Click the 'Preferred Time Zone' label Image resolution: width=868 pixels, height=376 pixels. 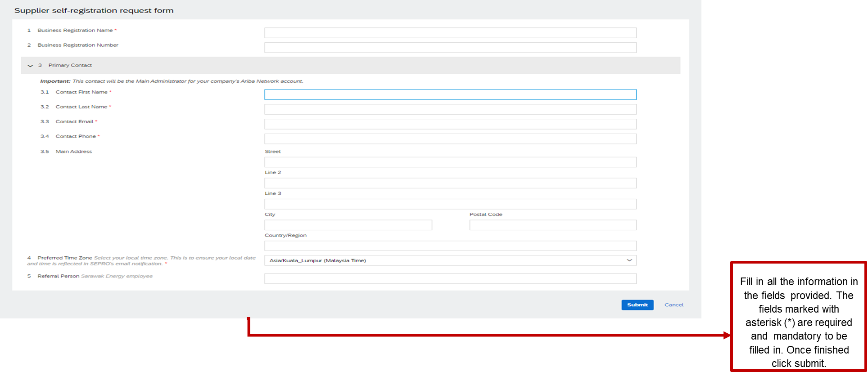(65, 258)
